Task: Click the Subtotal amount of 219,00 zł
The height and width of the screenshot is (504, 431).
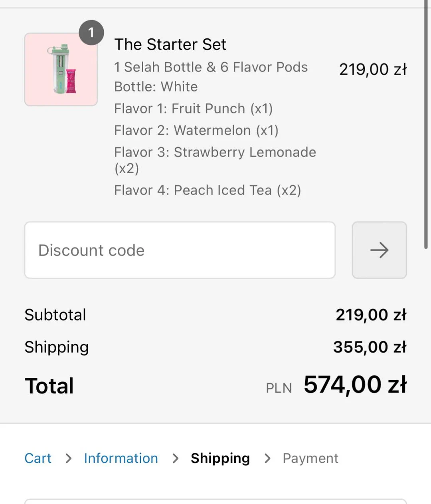Action: click(x=370, y=315)
